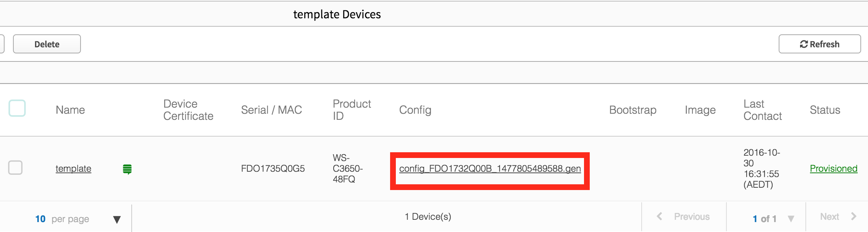Click the Device Certificate column header
Image resolution: width=868 pixels, height=232 pixels.
188,110
